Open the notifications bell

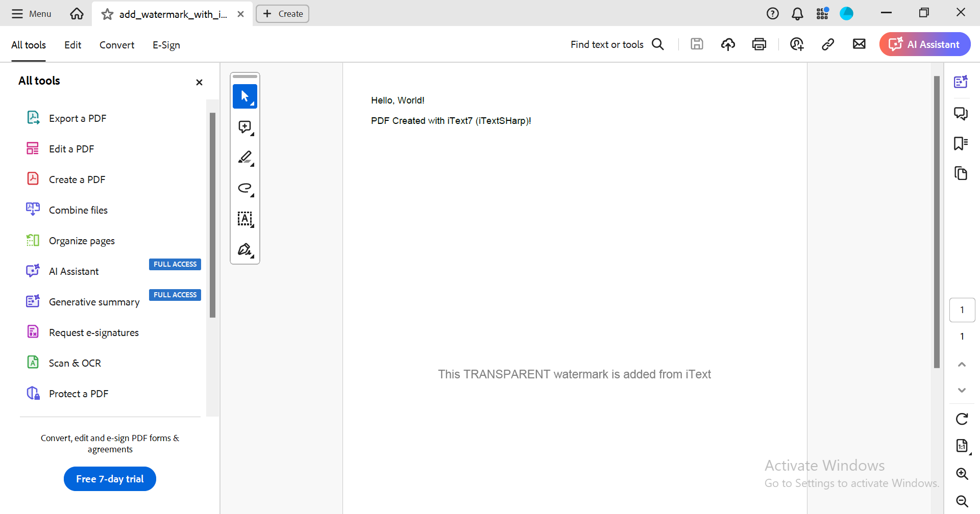[797, 14]
